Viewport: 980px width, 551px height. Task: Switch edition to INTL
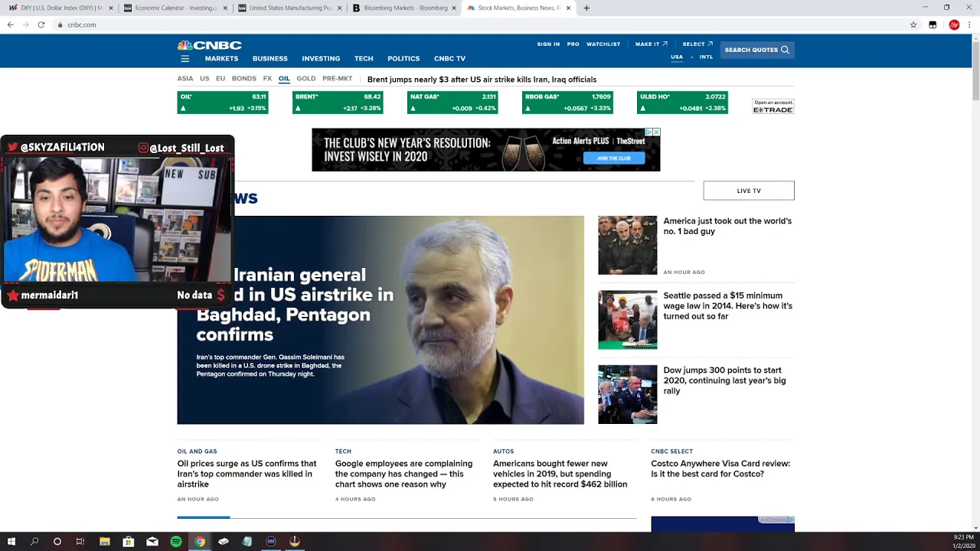706,57
